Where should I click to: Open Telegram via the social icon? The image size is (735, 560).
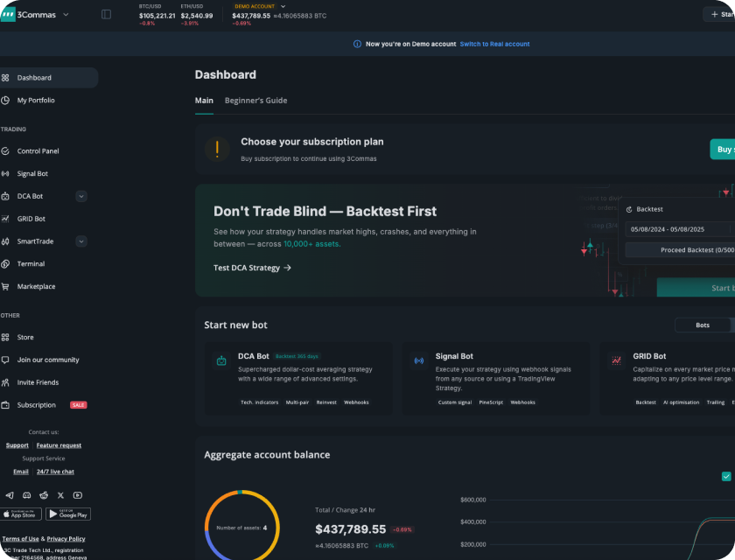(x=10, y=495)
